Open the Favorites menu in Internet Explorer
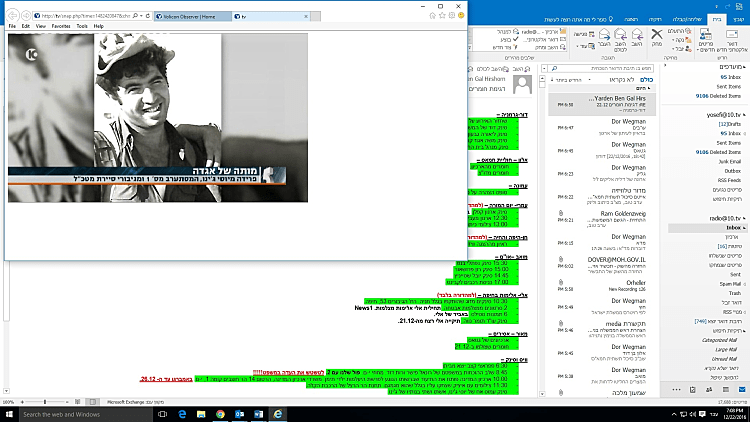Image resolution: width=750 pixels, height=422 pixels. (62, 27)
